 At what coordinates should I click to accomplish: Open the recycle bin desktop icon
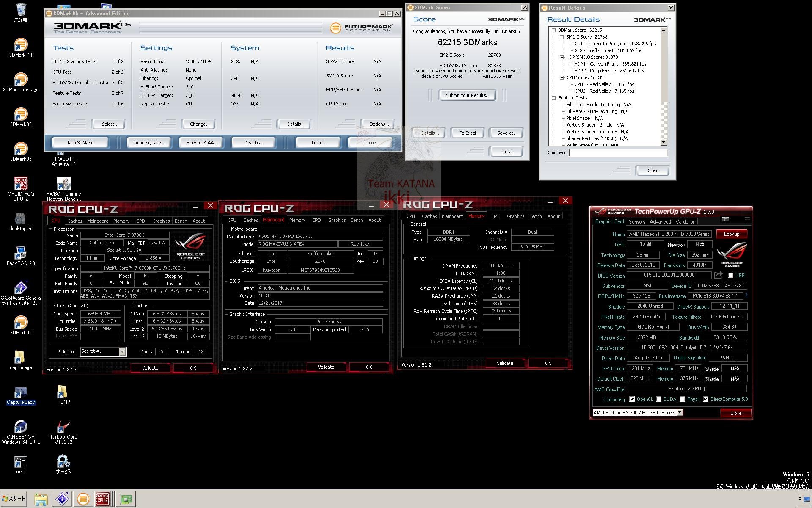(x=21, y=13)
